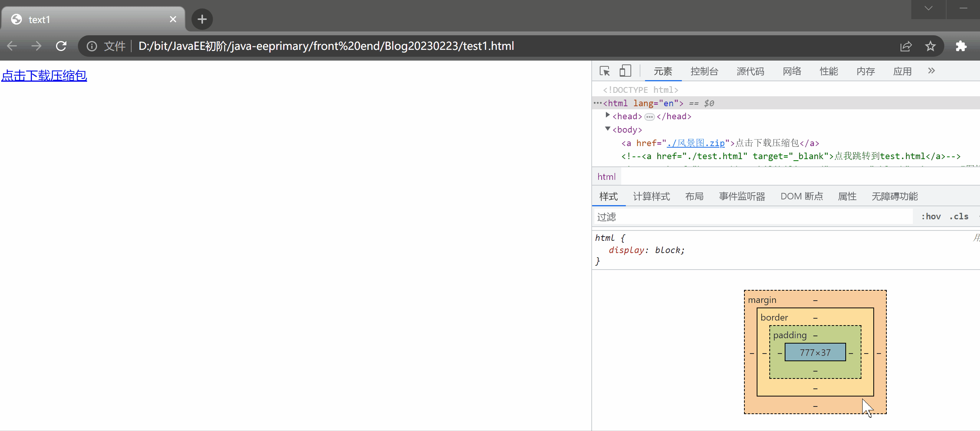Switch to the 性能 tab
The image size is (980, 431).
pos(829,71)
